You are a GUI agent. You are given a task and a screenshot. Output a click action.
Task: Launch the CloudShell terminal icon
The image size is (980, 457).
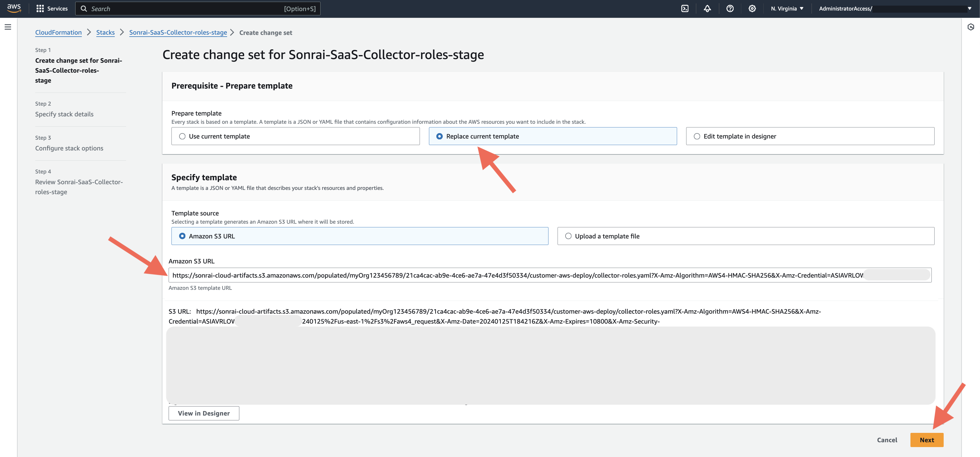click(685, 8)
